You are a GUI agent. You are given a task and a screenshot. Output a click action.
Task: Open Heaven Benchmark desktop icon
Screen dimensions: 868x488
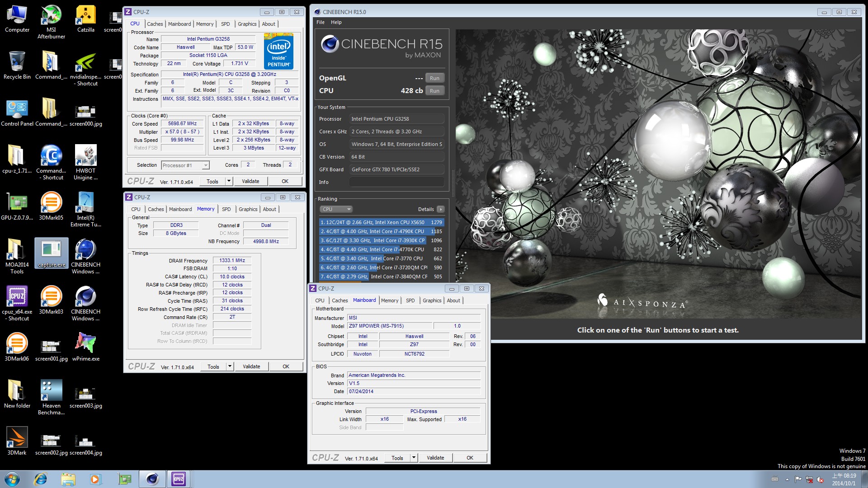coord(51,397)
